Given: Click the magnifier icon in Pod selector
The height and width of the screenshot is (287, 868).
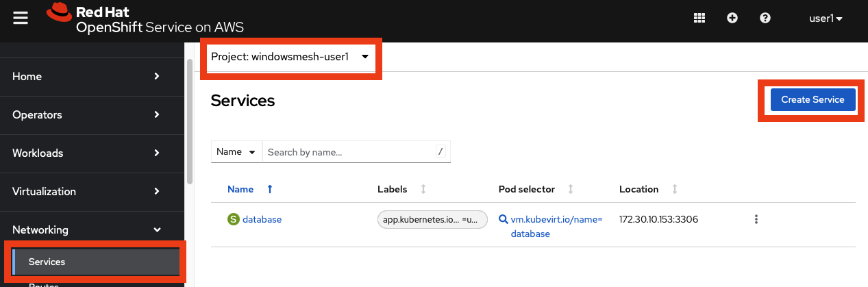Looking at the screenshot, I should click(x=504, y=219).
